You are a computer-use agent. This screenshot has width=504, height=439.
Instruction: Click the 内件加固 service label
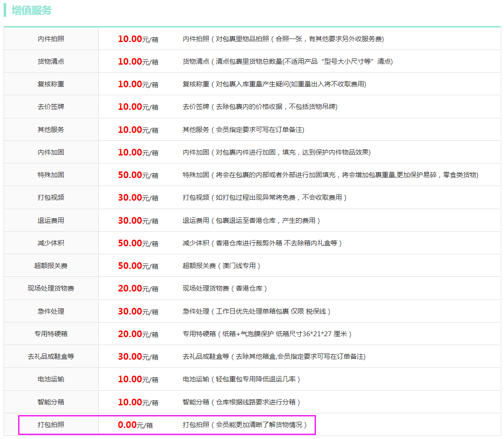click(x=51, y=152)
